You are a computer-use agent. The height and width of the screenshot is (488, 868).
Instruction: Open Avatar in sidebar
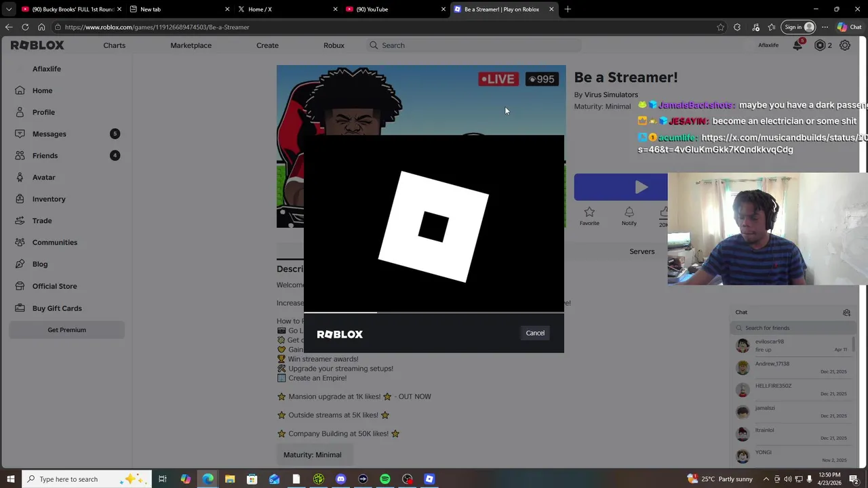pos(43,177)
